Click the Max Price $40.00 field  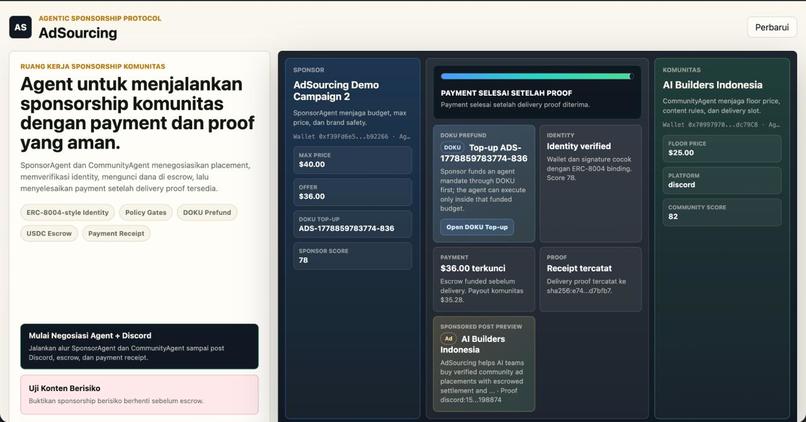[x=352, y=160]
